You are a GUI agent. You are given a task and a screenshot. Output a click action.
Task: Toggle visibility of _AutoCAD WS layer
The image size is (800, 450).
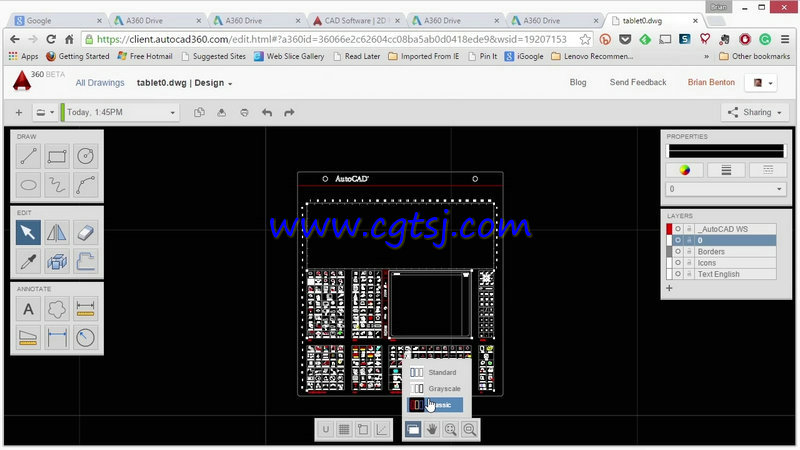tap(678, 229)
